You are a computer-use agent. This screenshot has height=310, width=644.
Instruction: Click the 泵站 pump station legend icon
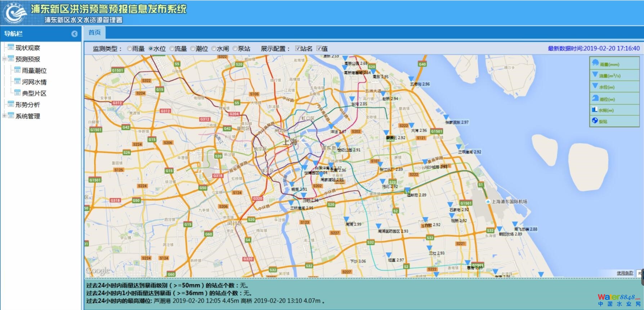[x=595, y=121]
